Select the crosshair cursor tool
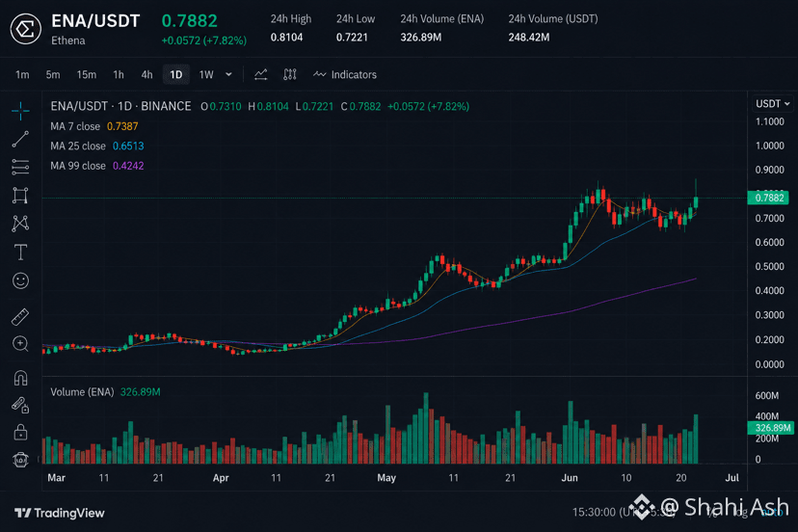This screenshot has width=798, height=532. tap(20, 111)
